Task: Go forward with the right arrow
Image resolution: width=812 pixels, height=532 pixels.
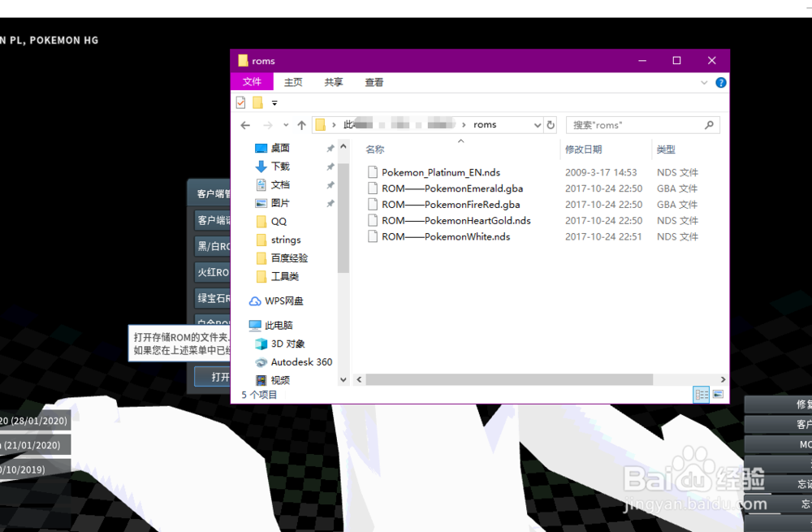Action: 268,125
